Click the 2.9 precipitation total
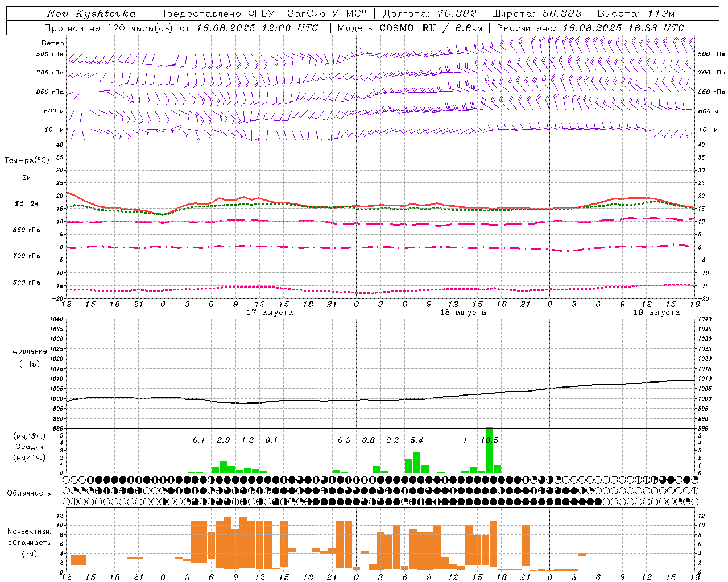The height and width of the screenshot is (582, 728). 224,440
